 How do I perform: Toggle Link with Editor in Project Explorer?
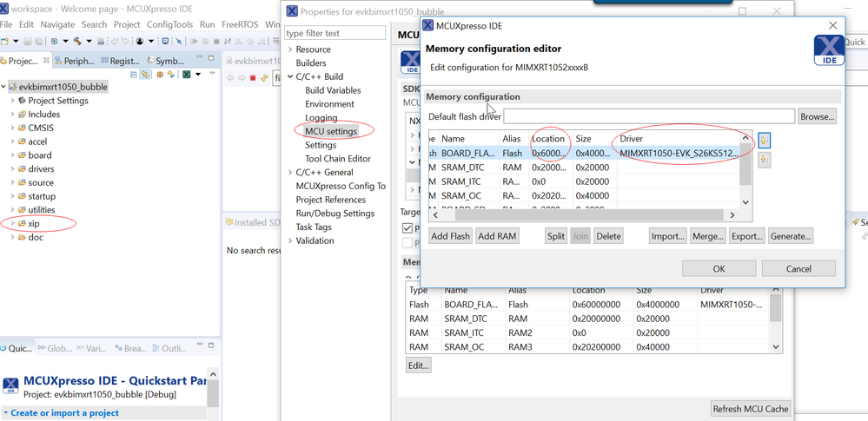click(145, 75)
